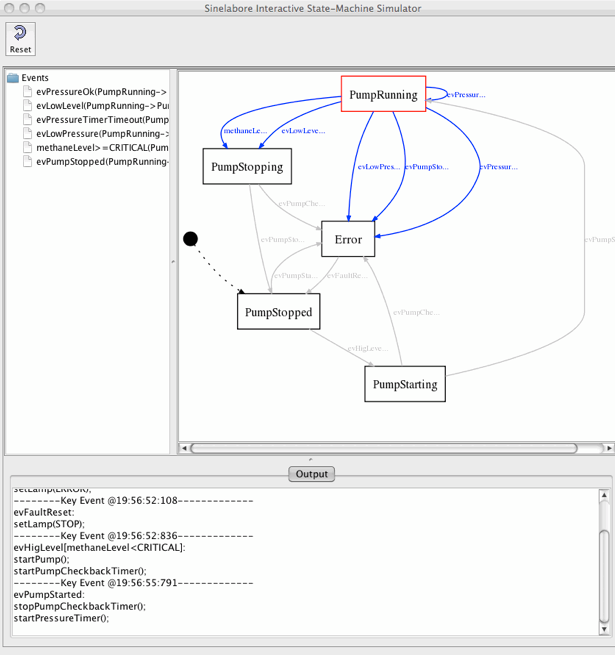Click the PumpRunning state box
The width and height of the screenshot is (615, 655).
(383, 95)
